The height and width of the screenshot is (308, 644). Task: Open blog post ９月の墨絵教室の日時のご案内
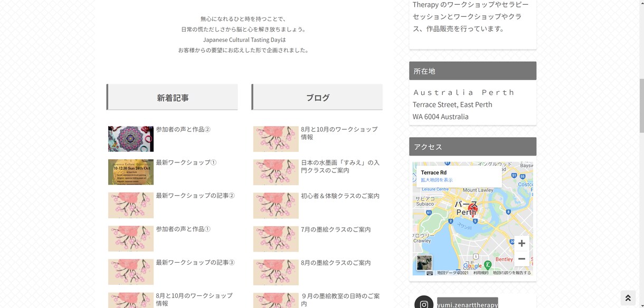pos(340,300)
